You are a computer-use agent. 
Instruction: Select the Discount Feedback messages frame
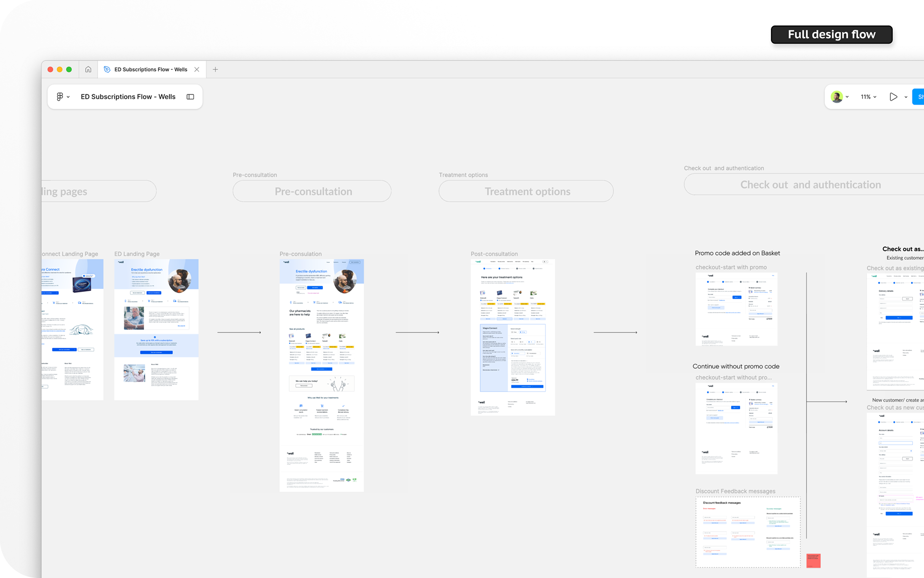(x=748, y=532)
